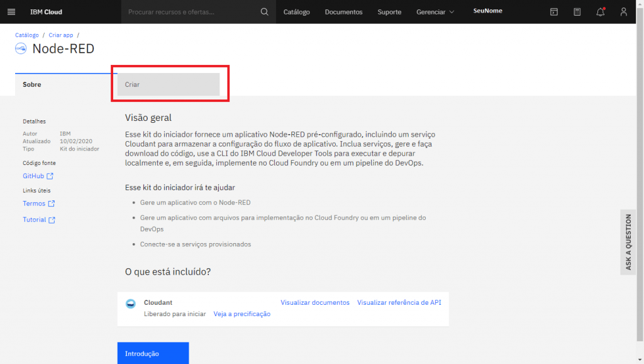Click the Kit do iniciador type value
This screenshot has width=644, height=364.
(x=80, y=149)
